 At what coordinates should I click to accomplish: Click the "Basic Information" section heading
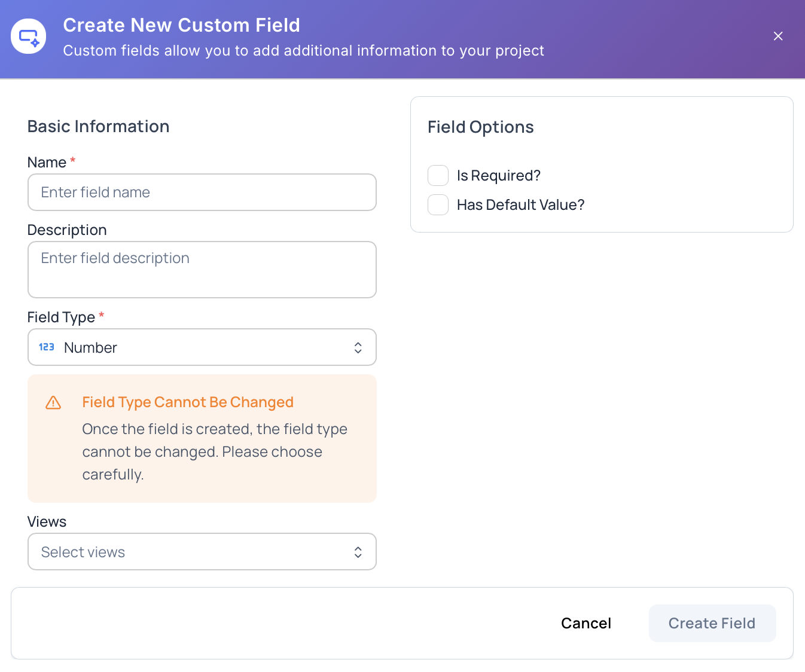tap(98, 126)
